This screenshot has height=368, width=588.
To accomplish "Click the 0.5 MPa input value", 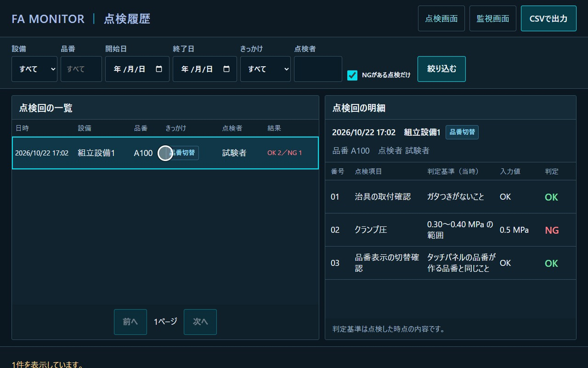I will click(x=514, y=230).
